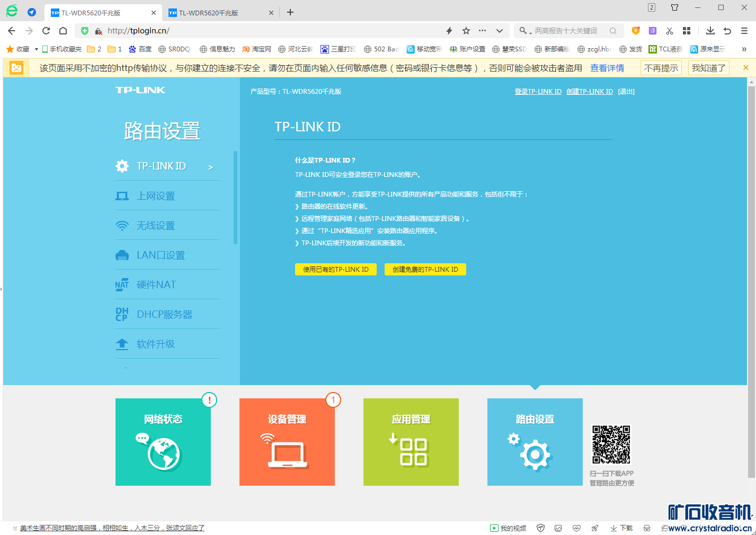The width and height of the screenshot is (756, 535).
Task: Click the news headline link at bottom
Action: (112, 528)
